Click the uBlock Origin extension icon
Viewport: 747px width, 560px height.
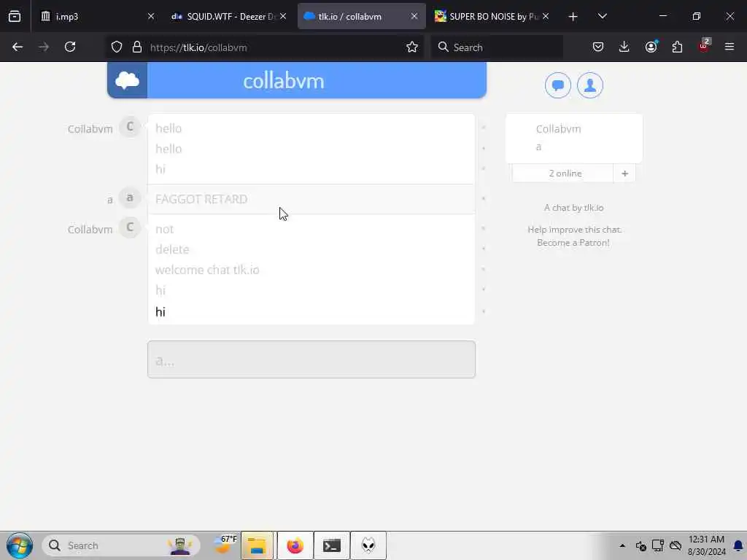click(704, 46)
